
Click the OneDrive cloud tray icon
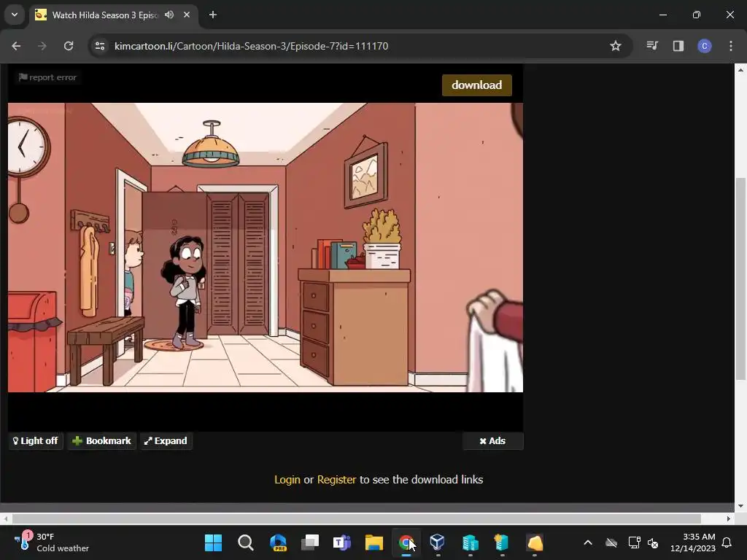click(x=611, y=542)
